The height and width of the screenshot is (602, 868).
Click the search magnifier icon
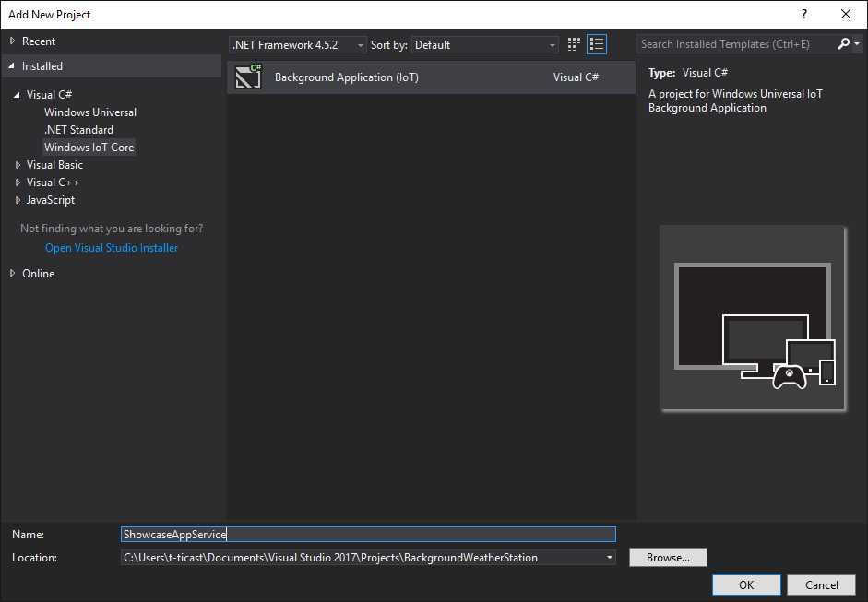844,43
